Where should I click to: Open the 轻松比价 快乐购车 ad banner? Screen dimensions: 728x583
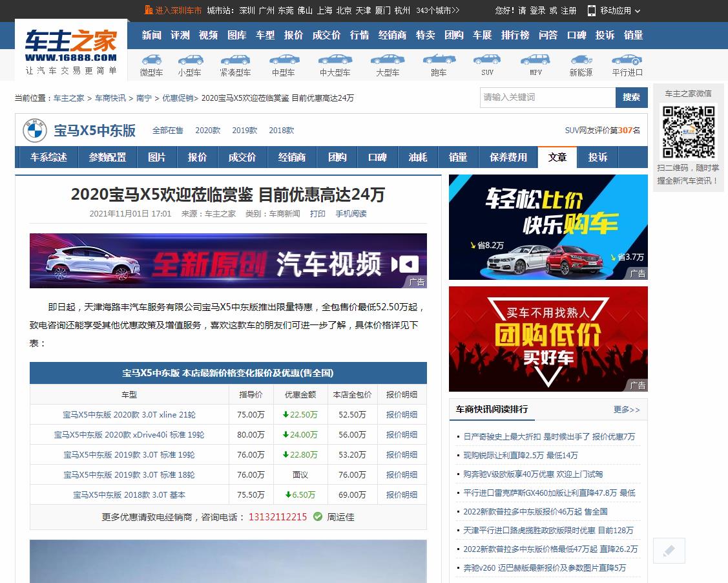(548, 227)
